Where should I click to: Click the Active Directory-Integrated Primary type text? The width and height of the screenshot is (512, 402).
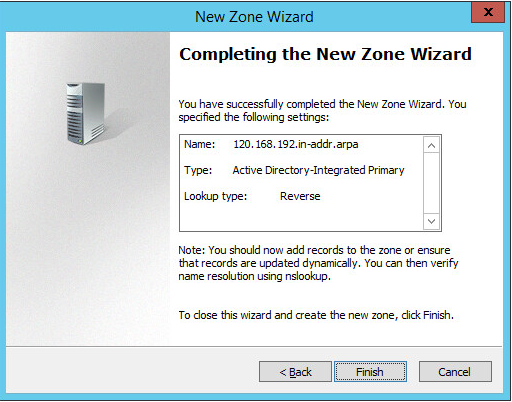coord(318,170)
